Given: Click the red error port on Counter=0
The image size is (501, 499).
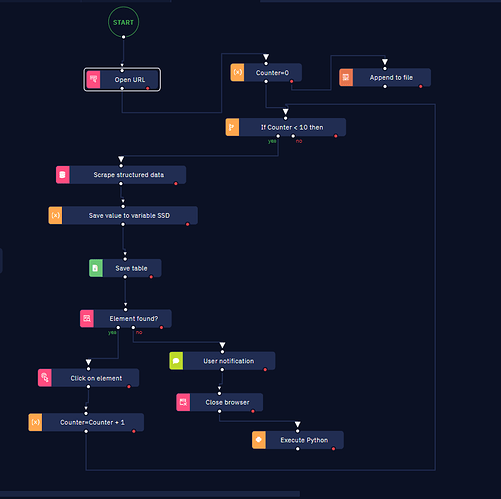Looking at the screenshot, I should [x=292, y=81].
